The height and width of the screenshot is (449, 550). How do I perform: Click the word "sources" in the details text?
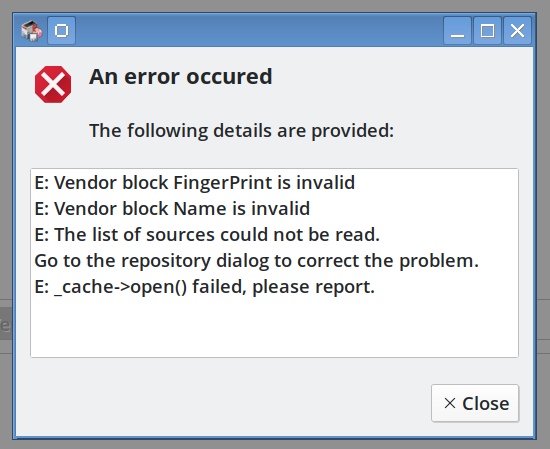[180, 235]
